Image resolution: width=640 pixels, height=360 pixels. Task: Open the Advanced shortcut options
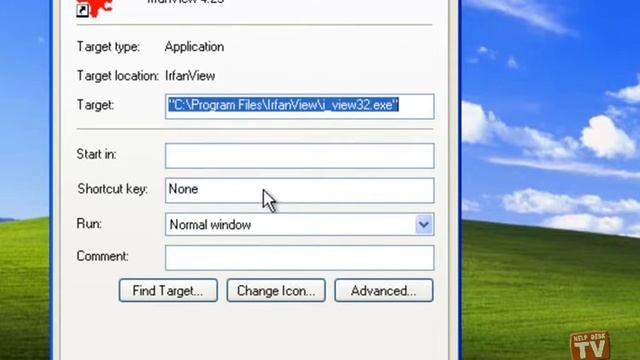(x=384, y=291)
